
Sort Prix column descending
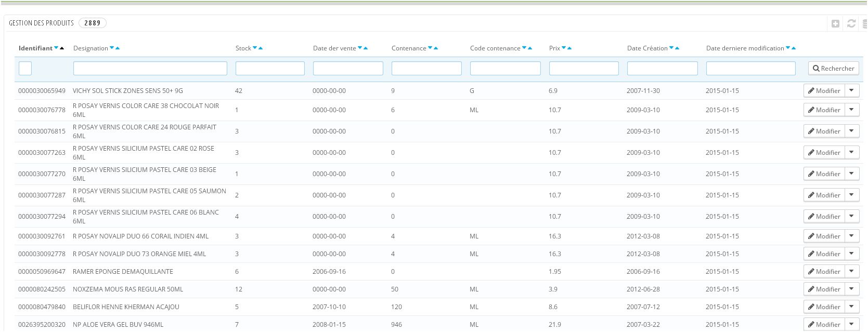pos(564,48)
